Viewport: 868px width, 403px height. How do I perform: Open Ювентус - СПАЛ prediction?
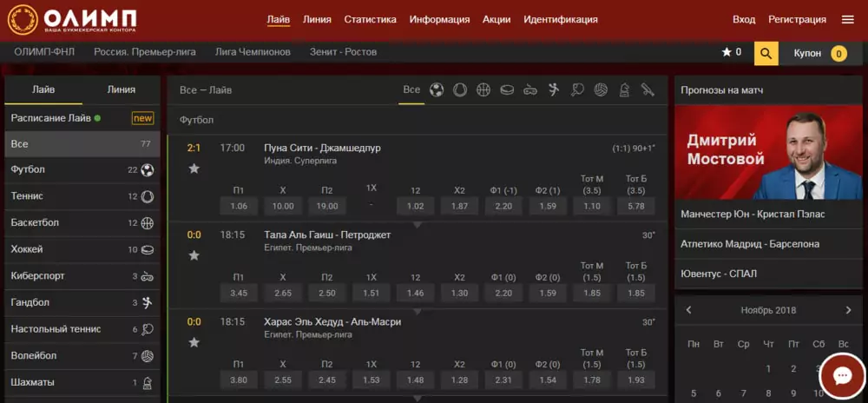(768, 274)
